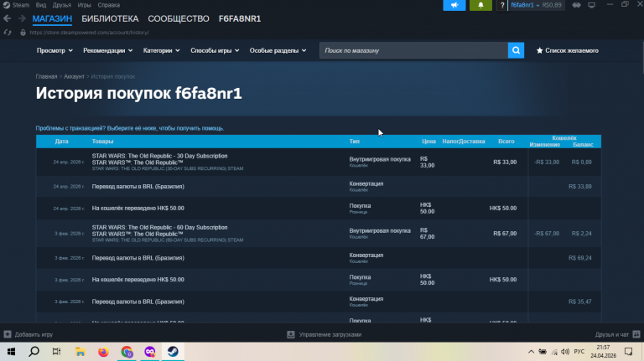Image resolution: width=644 pixels, height=361 pixels.
Task: Follow the Аккаунт breadcrumb link
Action: click(74, 77)
